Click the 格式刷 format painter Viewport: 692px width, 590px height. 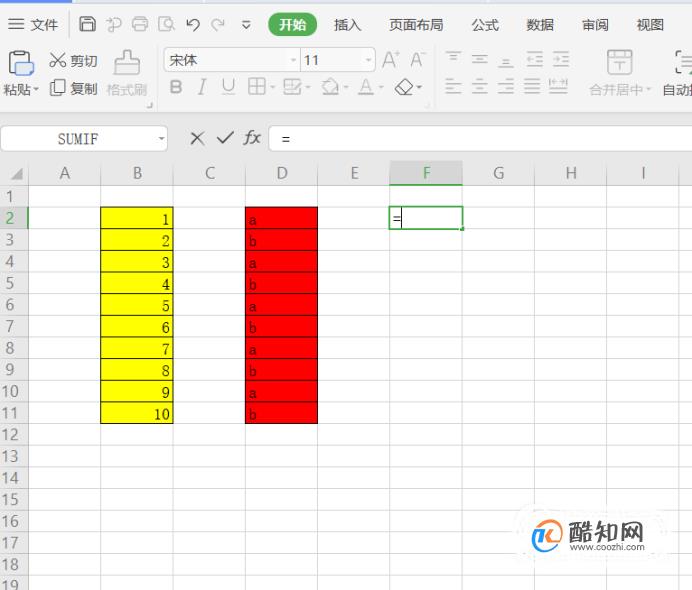(127, 73)
